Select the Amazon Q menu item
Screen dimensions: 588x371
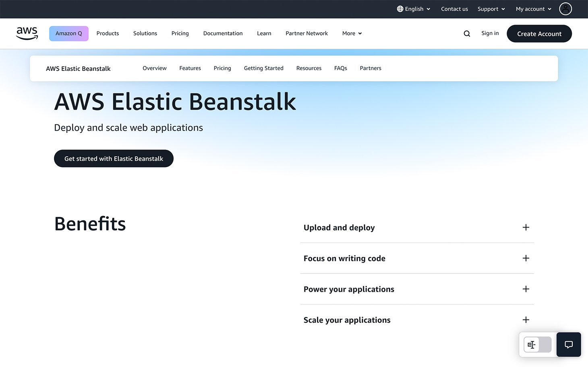coord(68,33)
